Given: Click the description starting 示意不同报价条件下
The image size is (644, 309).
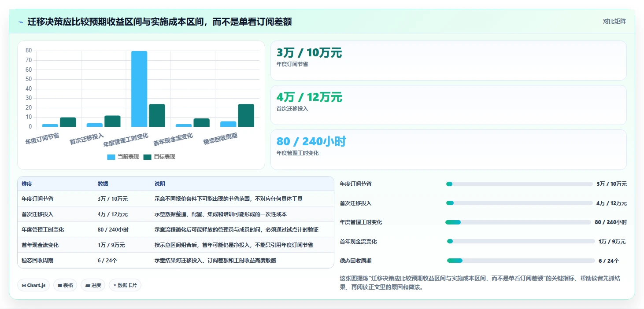Looking at the screenshot, I should (229, 199).
